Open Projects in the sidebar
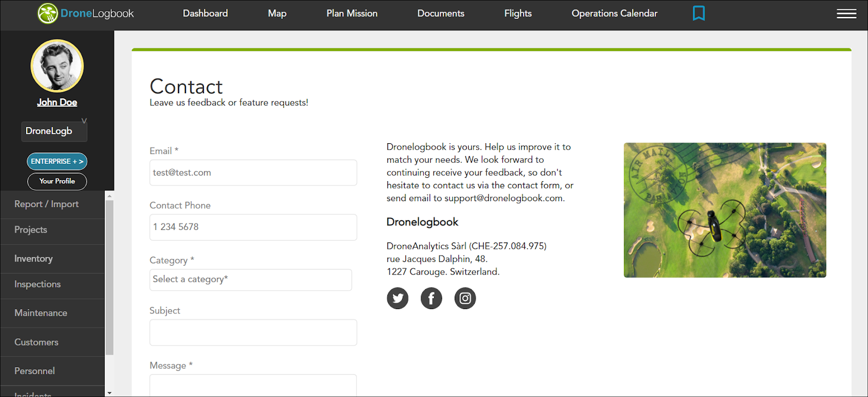Viewport: 868px width, 397px height. (x=52, y=230)
